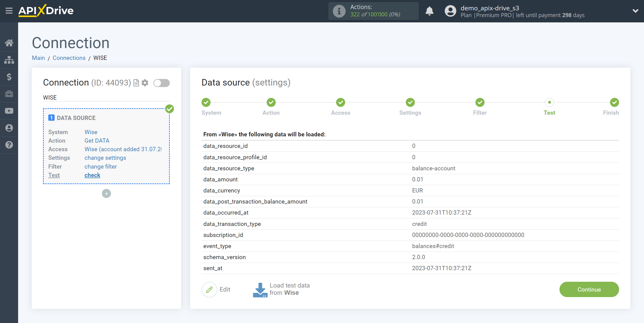Screen dimensions: 644x323
Task: Click the schema_version 2.0.0 value
Action: pos(419,257)
